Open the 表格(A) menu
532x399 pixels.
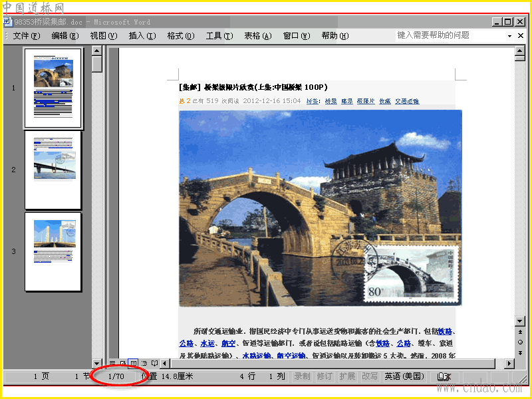(258, 36)
